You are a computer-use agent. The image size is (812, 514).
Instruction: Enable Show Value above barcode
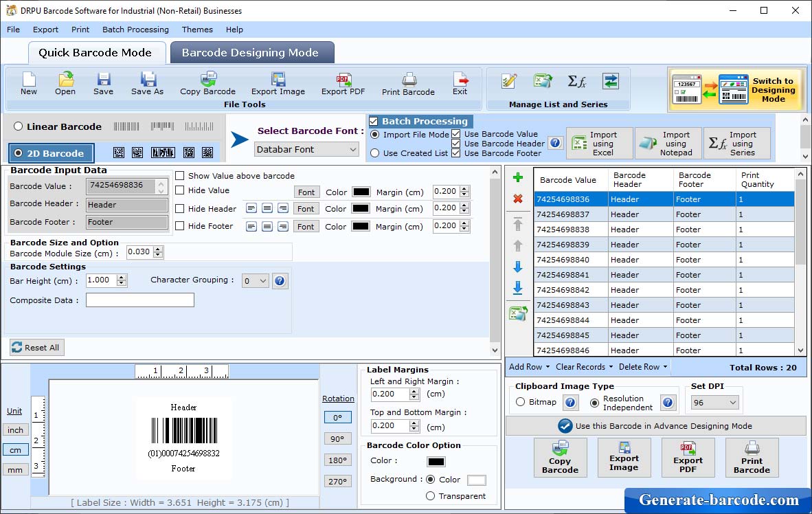click(180, 176)
